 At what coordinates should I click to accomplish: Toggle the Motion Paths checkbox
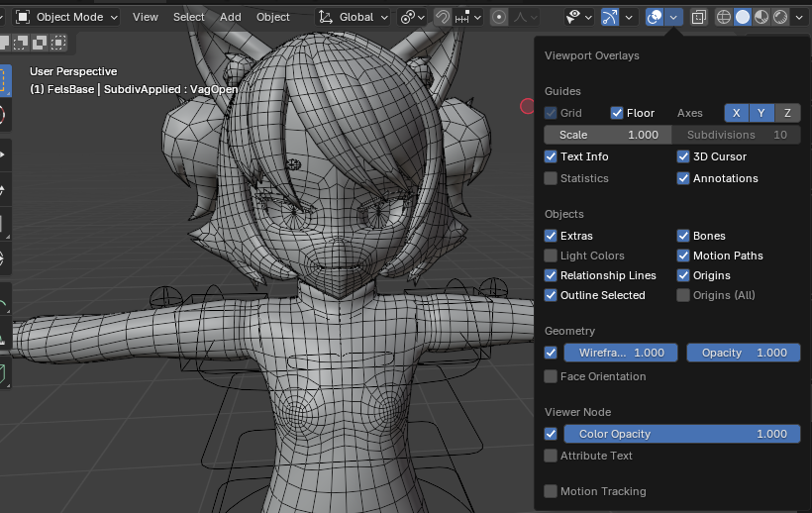pyautogui.click(x=683, y=256)
